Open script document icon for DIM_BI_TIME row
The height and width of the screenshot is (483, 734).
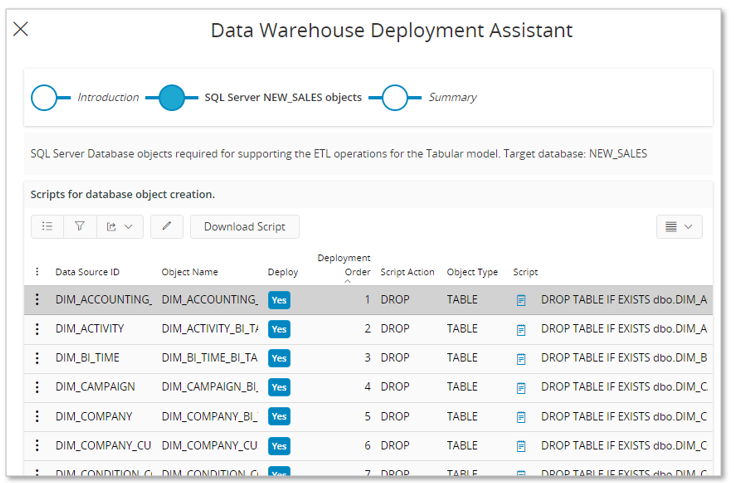click(521, 358)
